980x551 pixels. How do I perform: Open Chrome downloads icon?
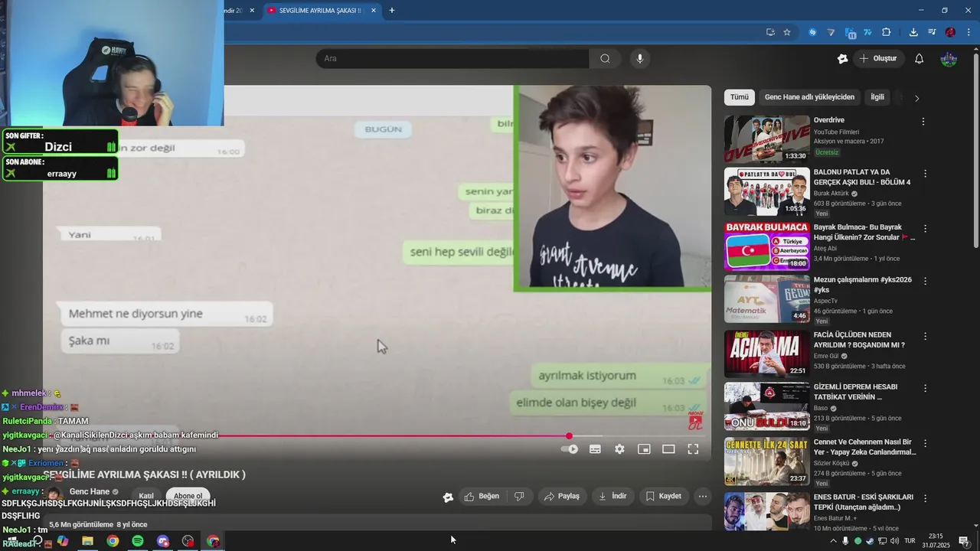[x=913, y=32]
